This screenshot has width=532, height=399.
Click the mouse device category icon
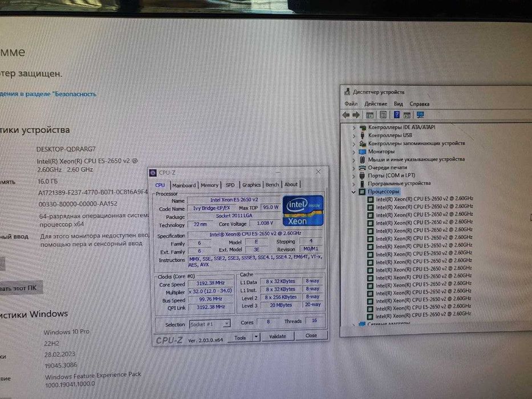tap(362, 160)
